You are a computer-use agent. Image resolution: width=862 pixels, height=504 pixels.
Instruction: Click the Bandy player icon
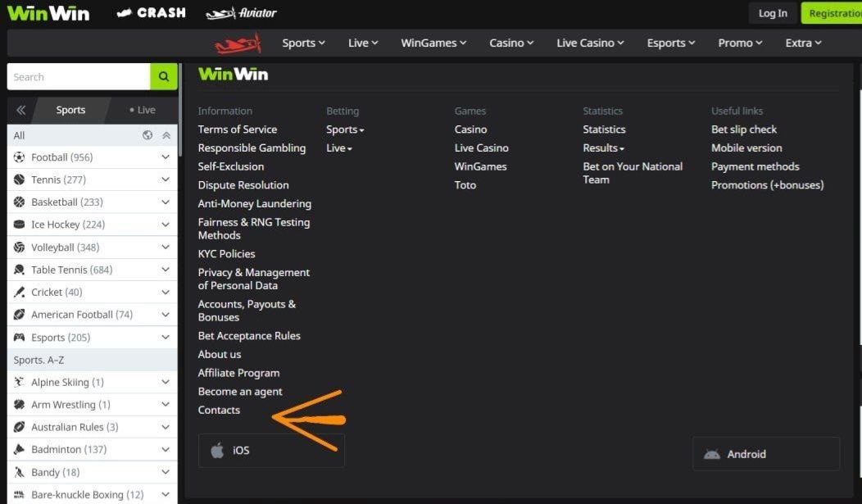(x=19, y=472)
